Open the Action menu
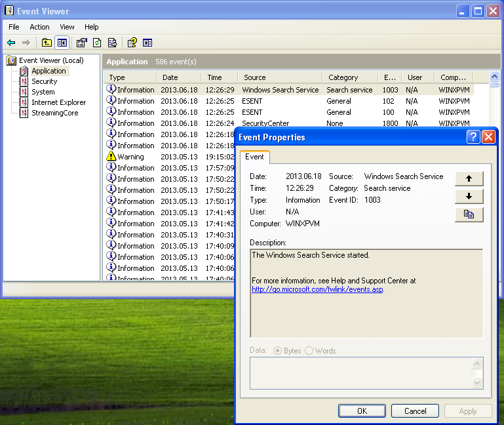Image resolution: width=504 pixels, height=425 pixels. 39,27
